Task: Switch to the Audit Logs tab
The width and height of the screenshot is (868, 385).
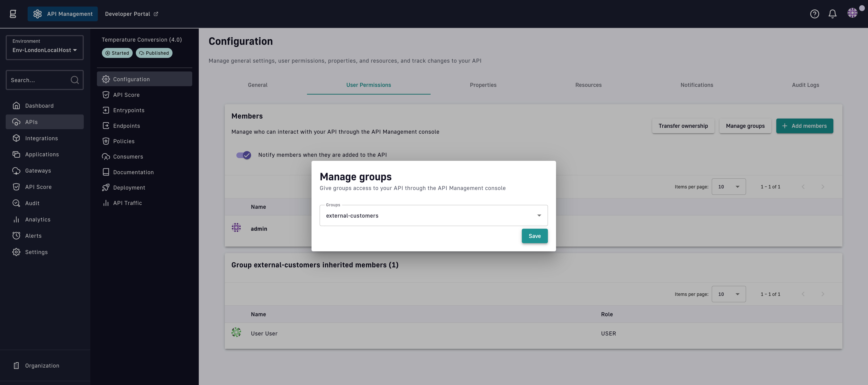Action: [805, 85]
